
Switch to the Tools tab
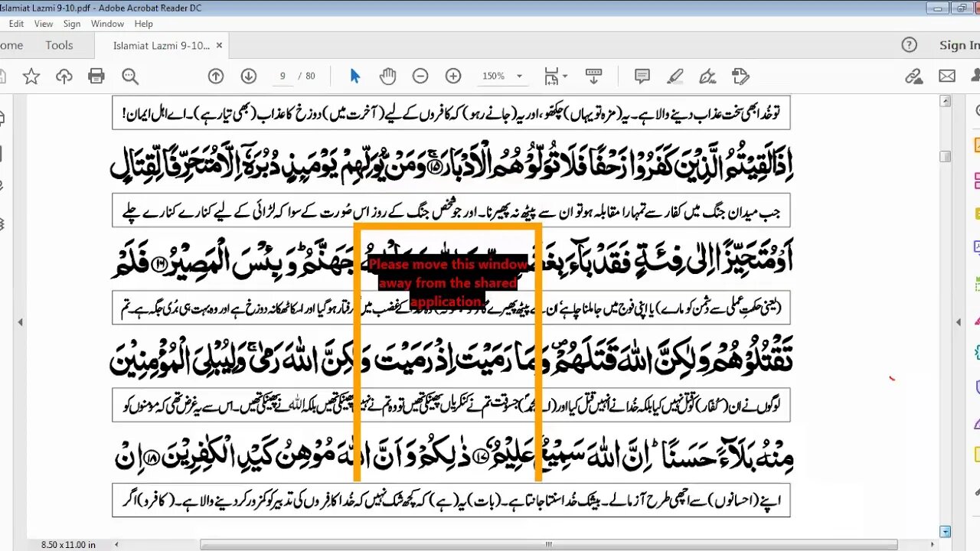pos(59,45)
